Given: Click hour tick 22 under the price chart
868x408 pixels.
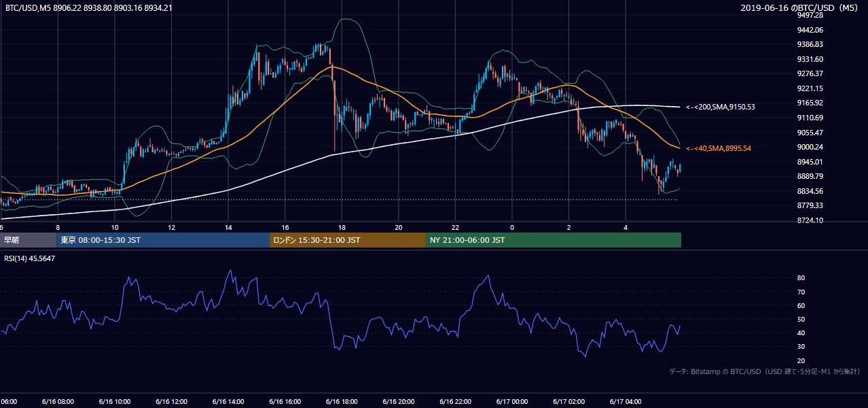Looking at the screenshot, I should [x=456, y=227].
